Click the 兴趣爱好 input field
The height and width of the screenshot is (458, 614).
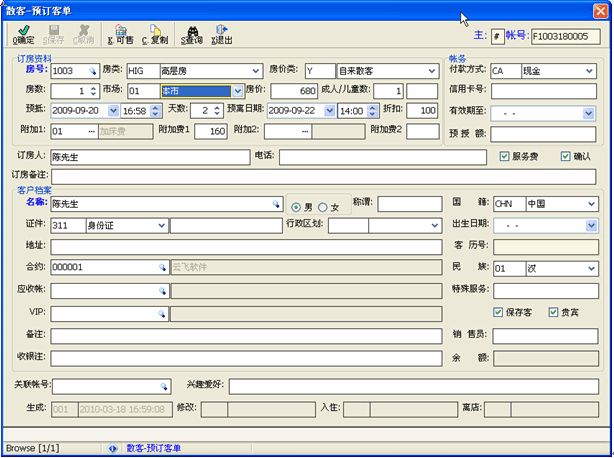(x=414, y=386)
